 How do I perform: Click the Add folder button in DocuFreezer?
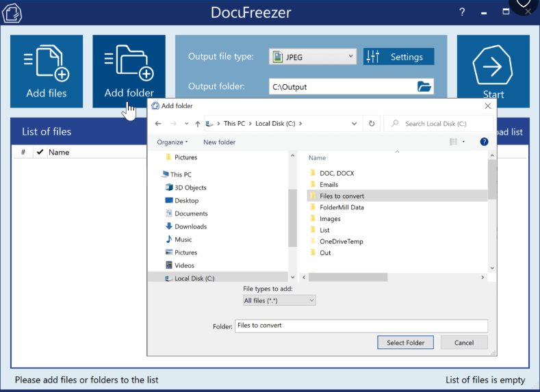129,71
